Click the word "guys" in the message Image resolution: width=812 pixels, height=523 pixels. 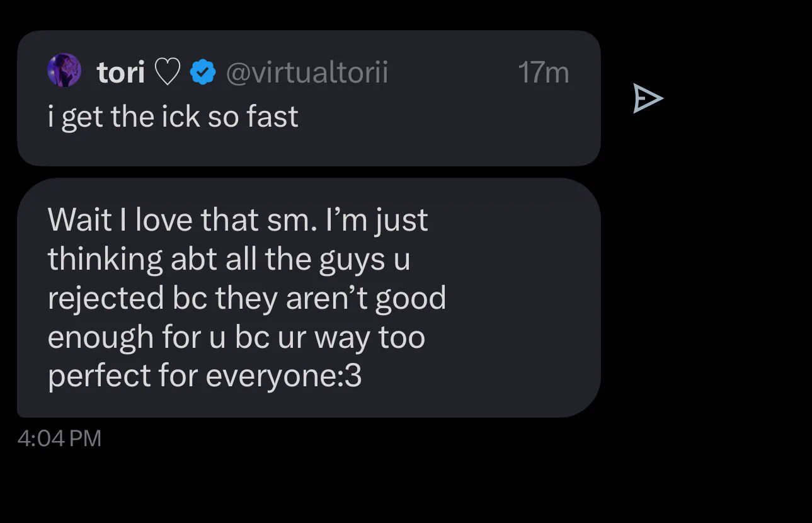point(350,260)
